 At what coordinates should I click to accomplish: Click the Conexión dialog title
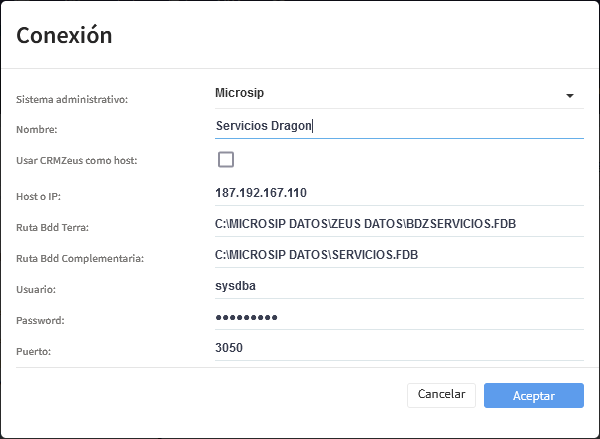point(64,36)
